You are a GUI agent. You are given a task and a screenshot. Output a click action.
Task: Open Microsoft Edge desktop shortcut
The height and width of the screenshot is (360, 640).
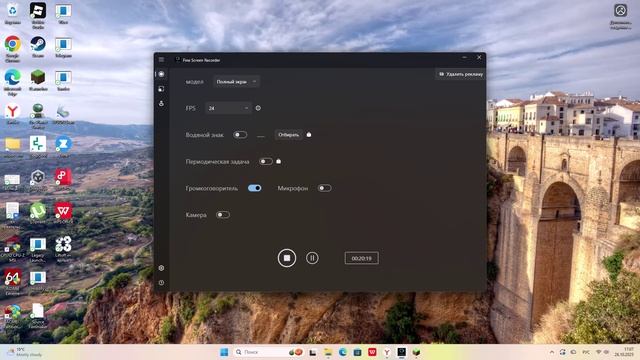click(x=13, y=82)
